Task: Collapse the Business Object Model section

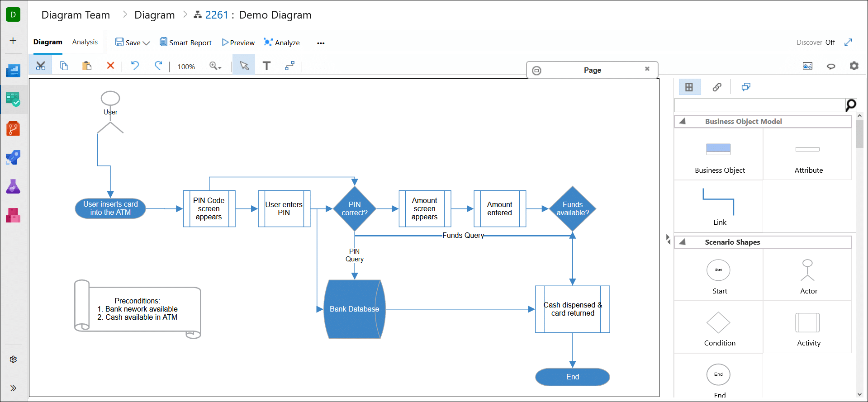Action: coord(683,121)
